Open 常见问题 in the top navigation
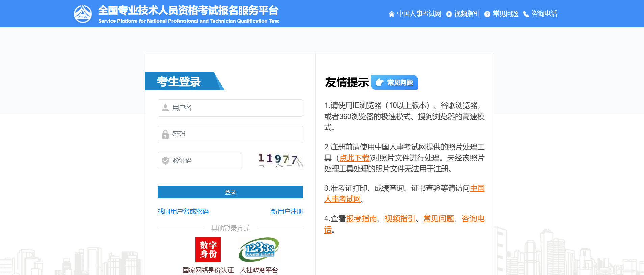The width and height of the screenshot is (644, 275). click(x=506, y=14)
